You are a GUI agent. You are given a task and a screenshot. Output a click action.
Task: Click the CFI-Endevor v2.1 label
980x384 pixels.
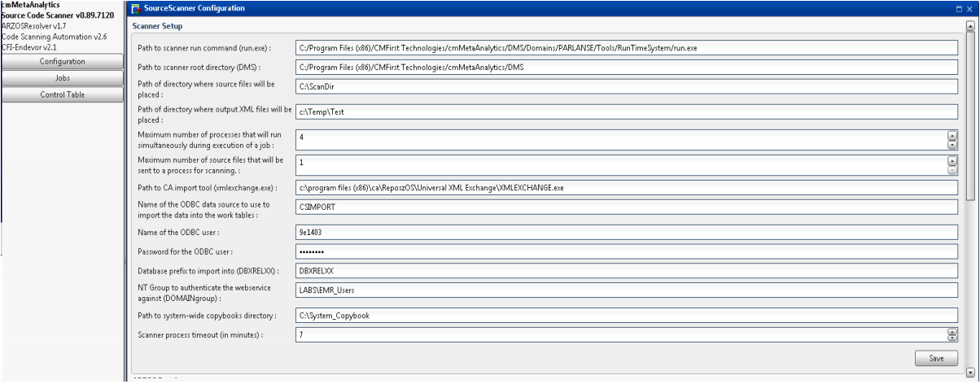[28, 46]
